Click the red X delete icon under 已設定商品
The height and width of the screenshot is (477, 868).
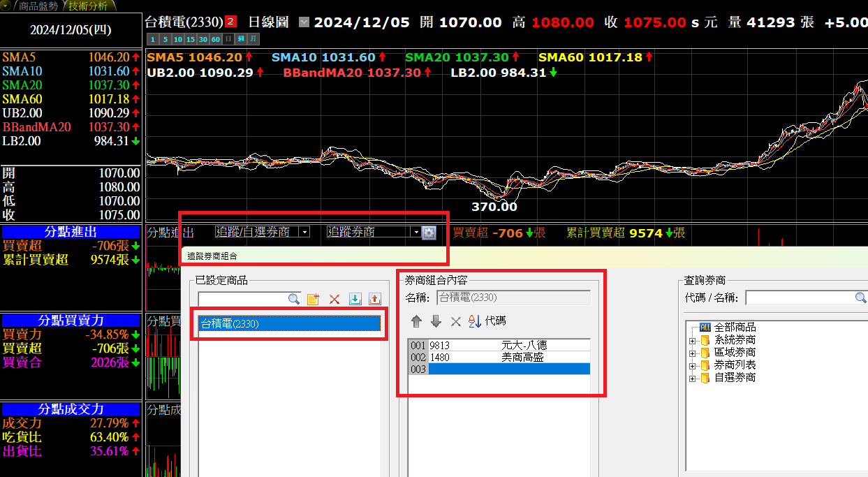click(x=334, y=299)
